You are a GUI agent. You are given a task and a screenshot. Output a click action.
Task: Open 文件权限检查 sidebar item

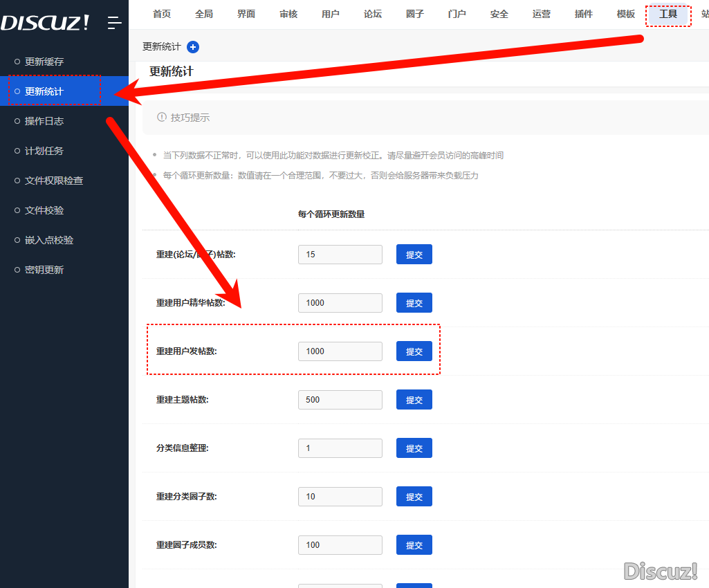(54, 181)
